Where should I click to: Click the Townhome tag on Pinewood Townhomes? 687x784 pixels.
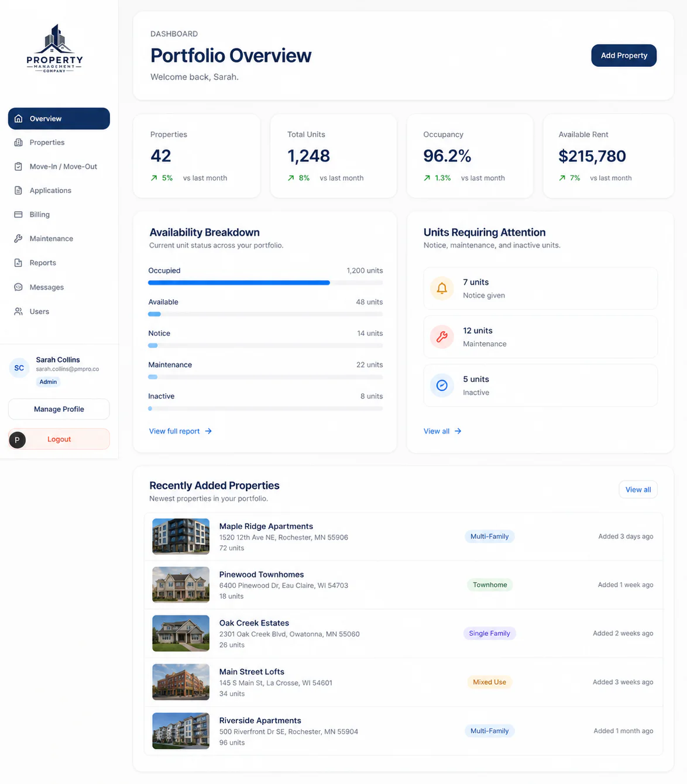(x=490, y=585)
